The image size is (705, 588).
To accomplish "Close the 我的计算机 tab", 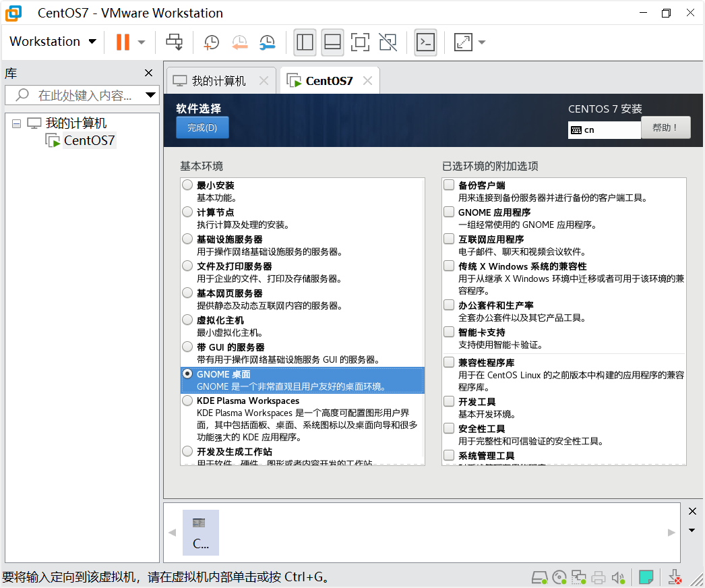I will coord(264,80).
